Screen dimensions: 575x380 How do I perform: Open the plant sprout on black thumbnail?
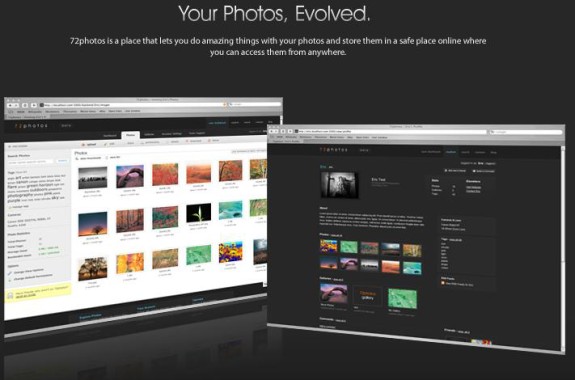(x=198, y=213)
